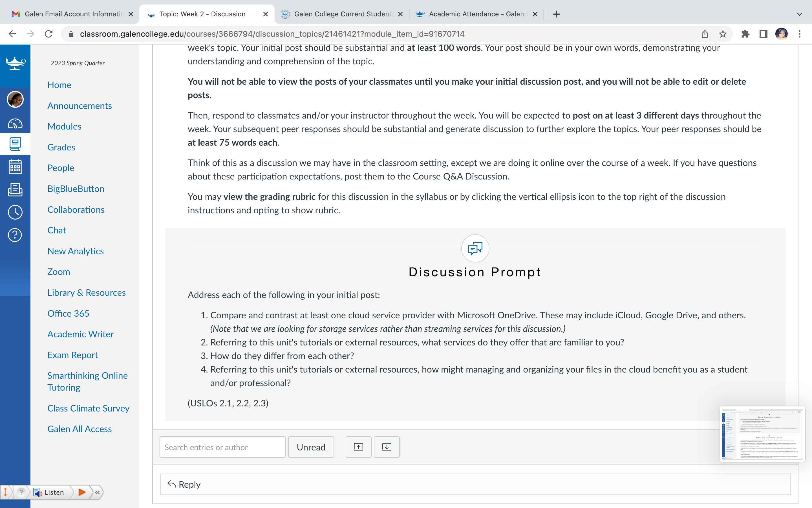Close the Academic Attendance tab
This screenshot has width=812, height=508.
tap(535, 14)
